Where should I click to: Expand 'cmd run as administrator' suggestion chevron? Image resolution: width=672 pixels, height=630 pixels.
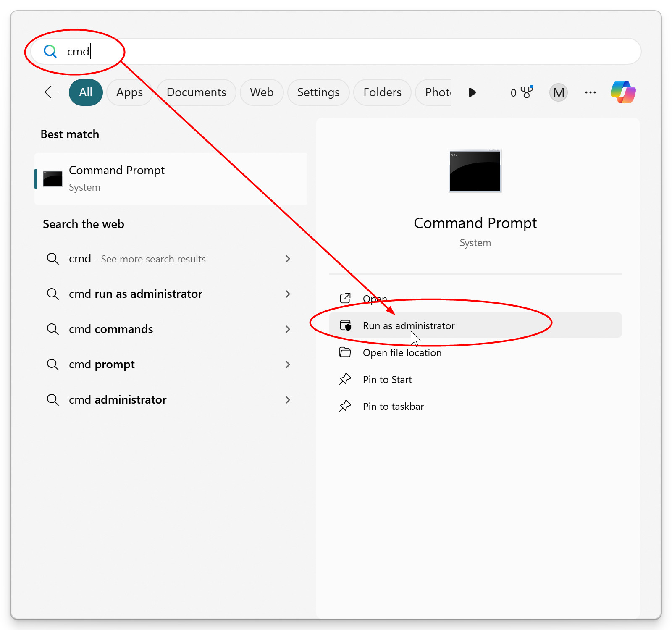[x=288, y=294]
